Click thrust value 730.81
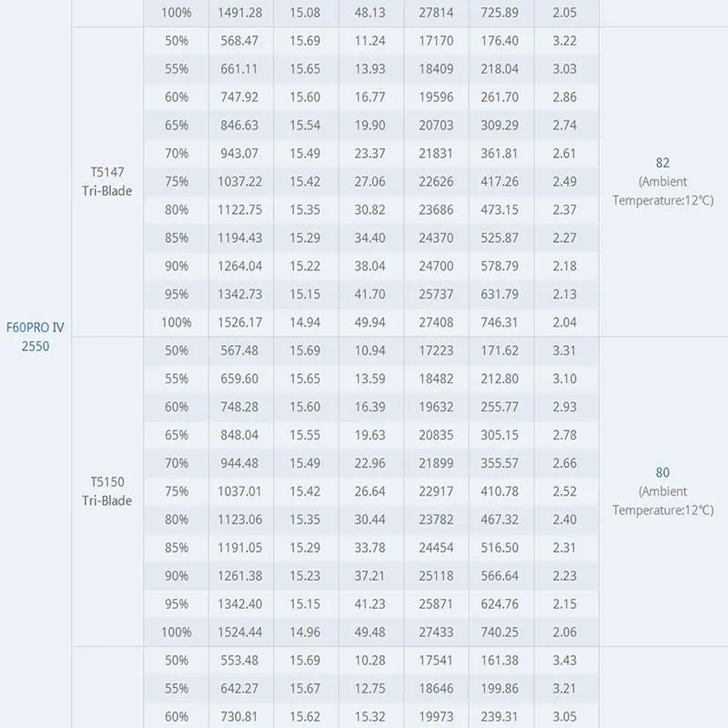The image size is (728, 728). 239,716
